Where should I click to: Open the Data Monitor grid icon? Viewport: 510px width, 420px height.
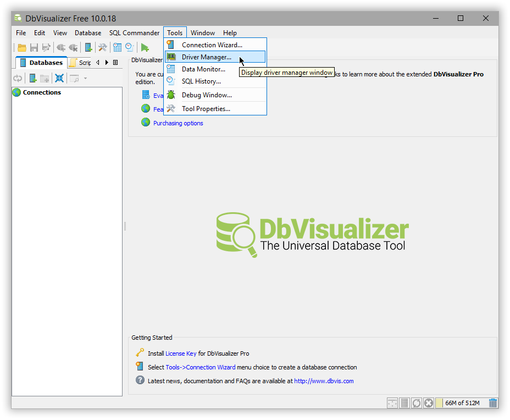[117, 47]
